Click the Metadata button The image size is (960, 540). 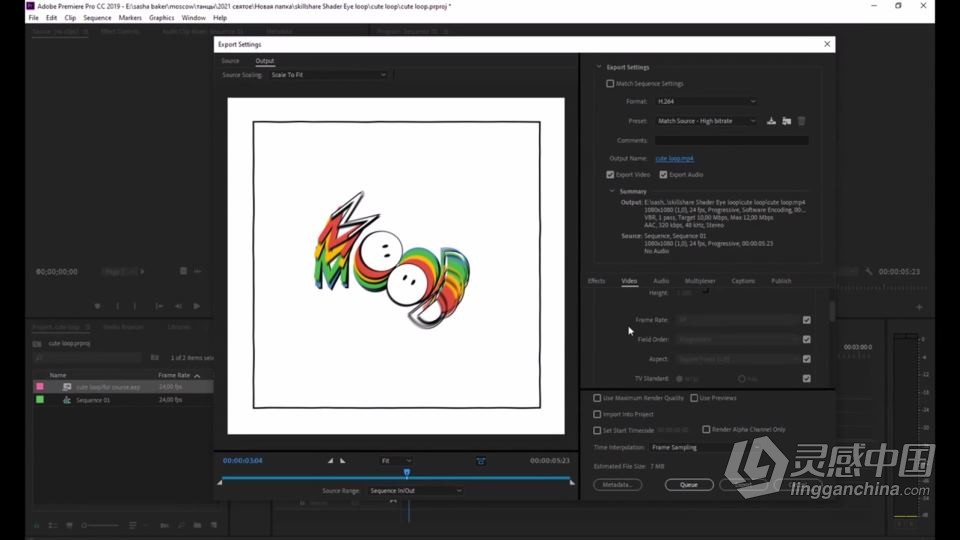[x=617, y=485]
